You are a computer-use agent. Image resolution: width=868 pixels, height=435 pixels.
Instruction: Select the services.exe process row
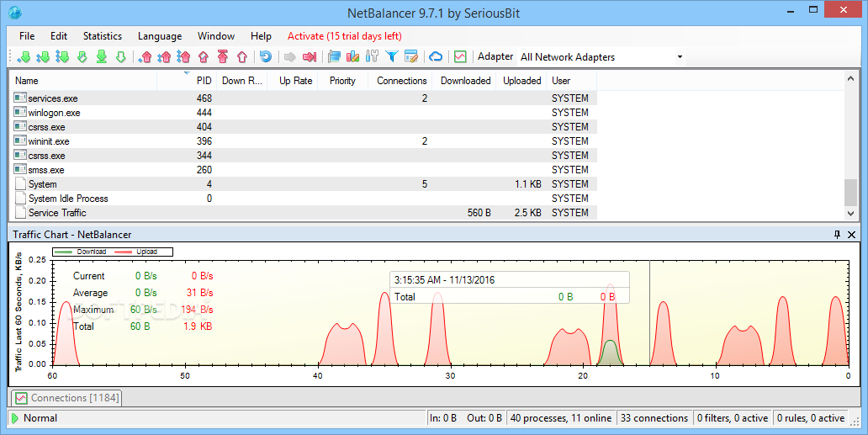coord(304,98)
